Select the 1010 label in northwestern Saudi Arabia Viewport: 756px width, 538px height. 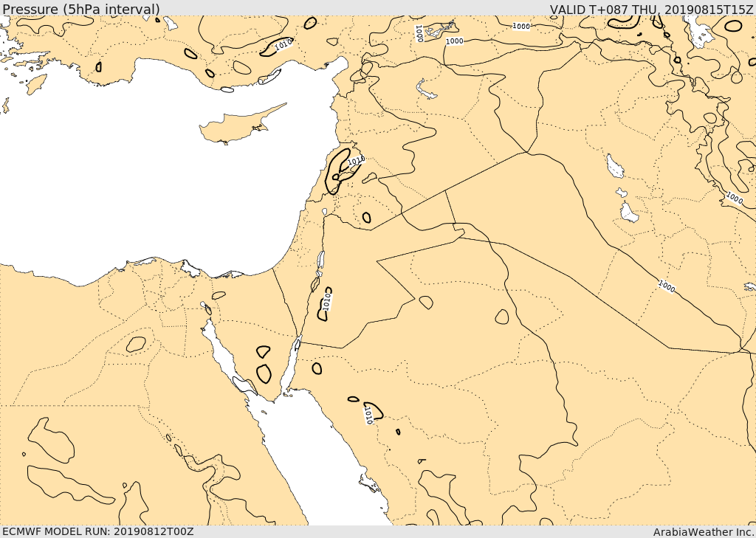pyautogui.click(x=368, y=415)
